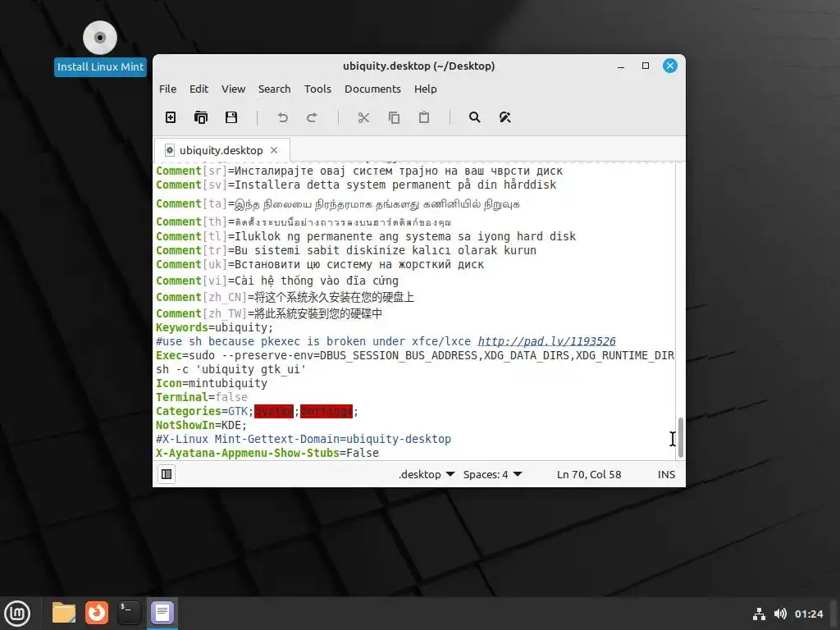This screenshot has height=630, width=840.
Task: Launch Firefox from the taskbar
Action: pyautogui.click(x=97, y=613)
